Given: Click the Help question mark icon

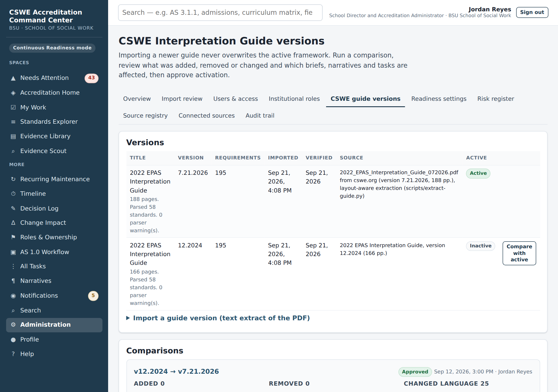Looking at the screenshot, I should coord(13,354).
